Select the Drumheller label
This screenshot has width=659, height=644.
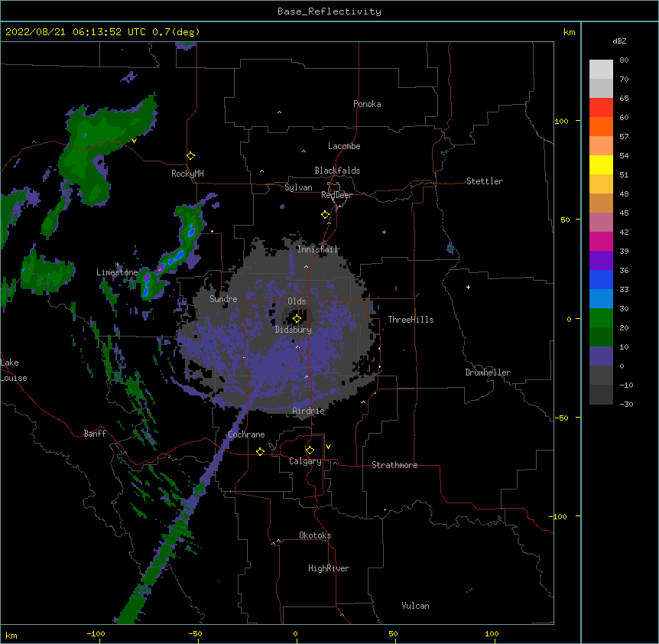(488, 372)
